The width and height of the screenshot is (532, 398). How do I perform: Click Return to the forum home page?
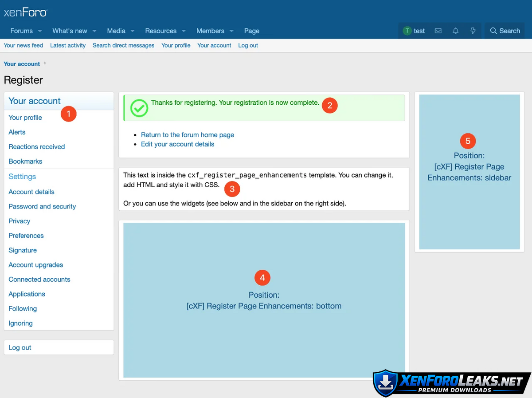point(188,135)
